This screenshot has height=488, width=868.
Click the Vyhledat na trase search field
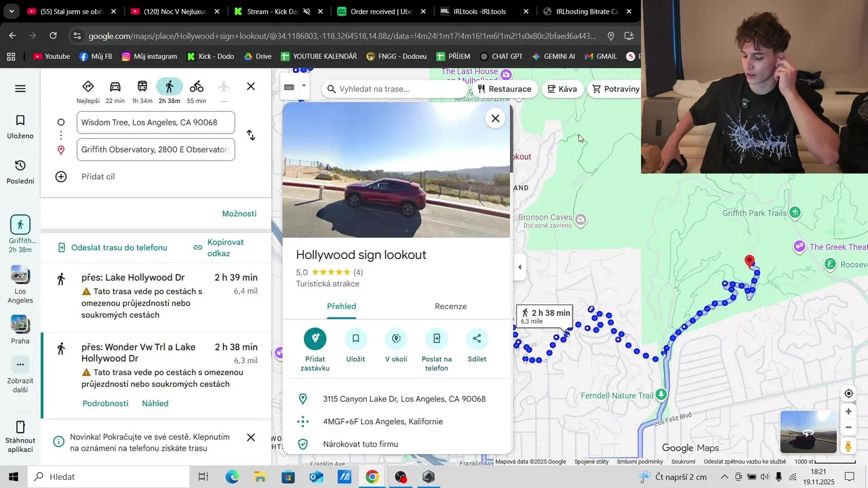[397, 89]
